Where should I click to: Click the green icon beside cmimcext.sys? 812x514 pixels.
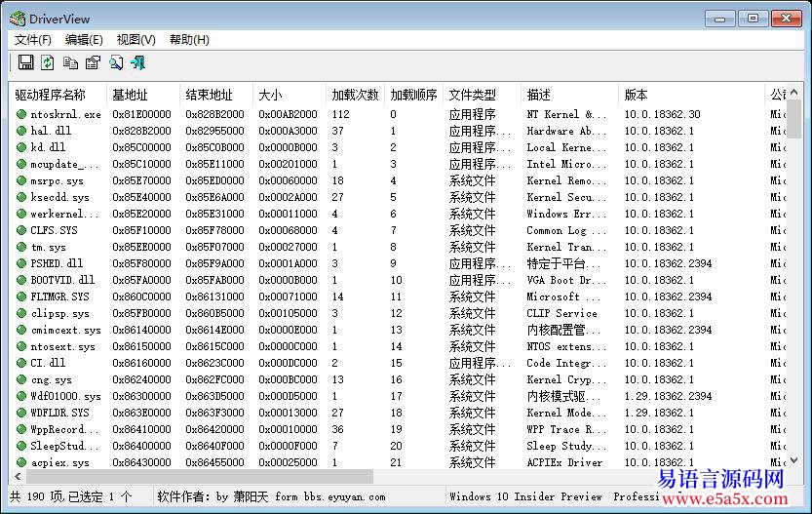tap(21, 330)
